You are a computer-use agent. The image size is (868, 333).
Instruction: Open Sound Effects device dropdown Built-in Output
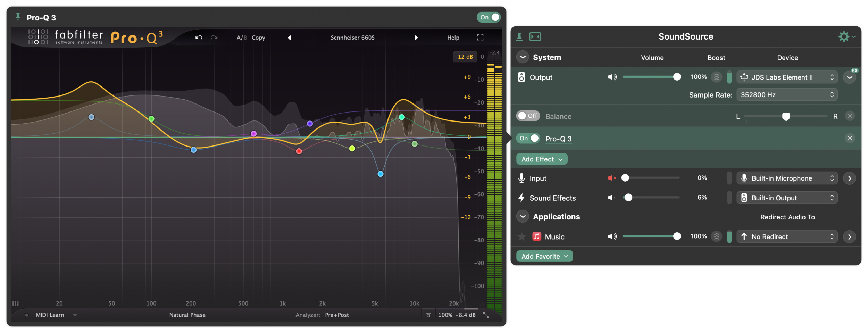(x=787, y=198)
